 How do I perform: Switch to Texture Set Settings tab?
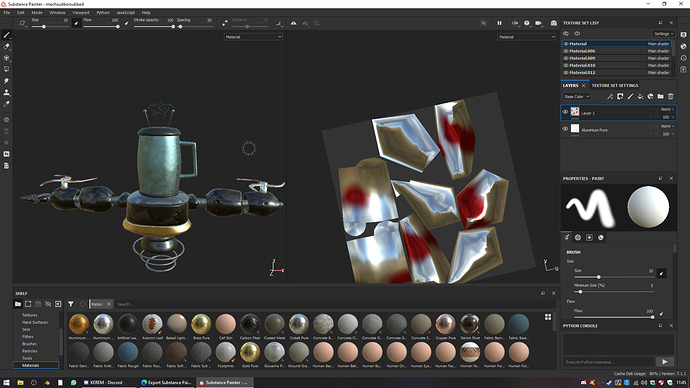pyautogui.click(x=615, y=85)
